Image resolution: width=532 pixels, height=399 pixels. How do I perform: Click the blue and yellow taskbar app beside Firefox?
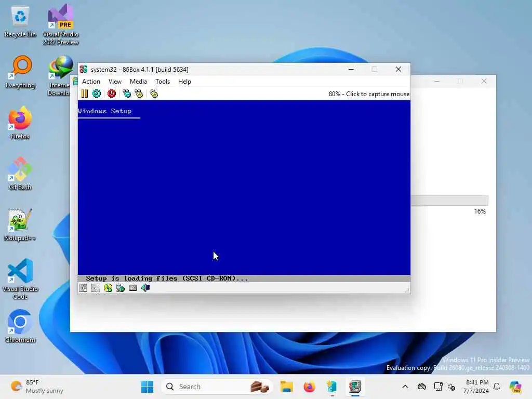[332, 387]
